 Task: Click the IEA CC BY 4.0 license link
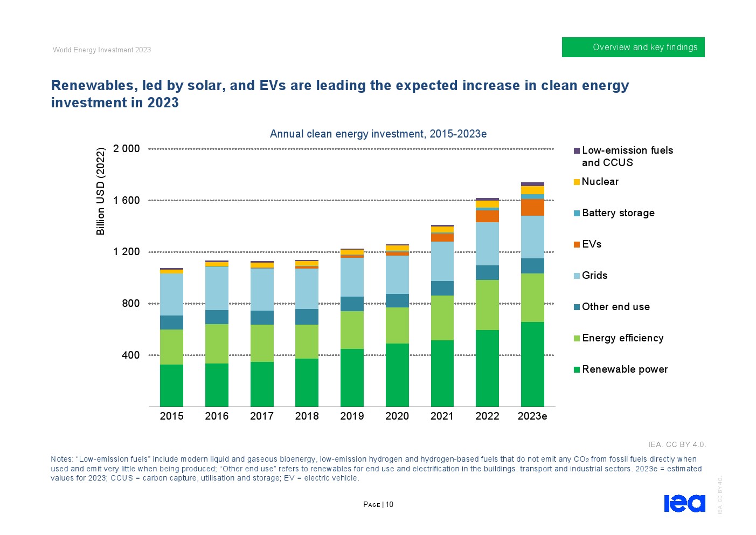tap(677, 444)
